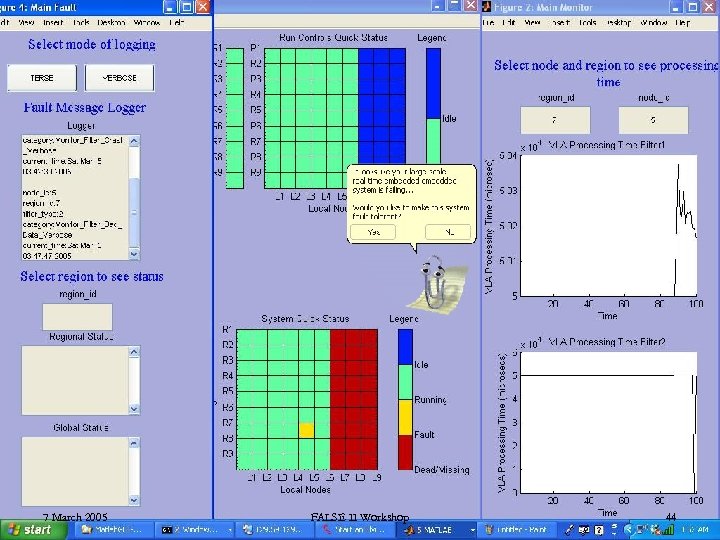720x540 pixels.
Task: Click the help question-mark tray icon
Action: [x=599, y=530]
